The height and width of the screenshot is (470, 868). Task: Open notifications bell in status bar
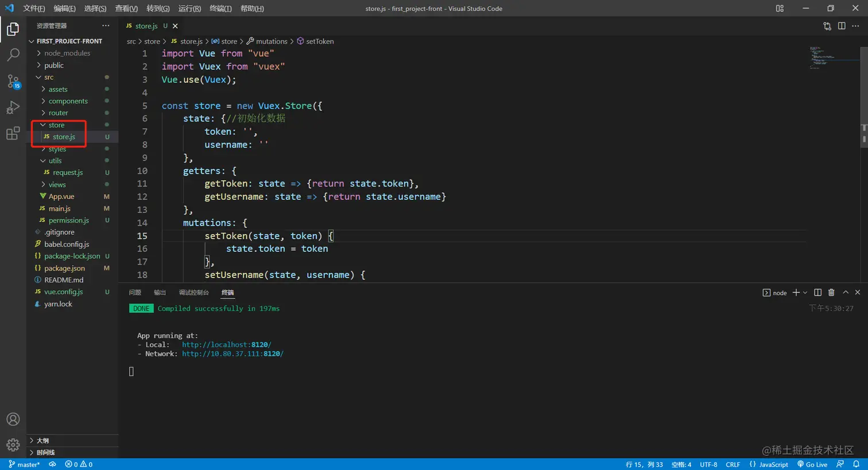coord(856,464)
